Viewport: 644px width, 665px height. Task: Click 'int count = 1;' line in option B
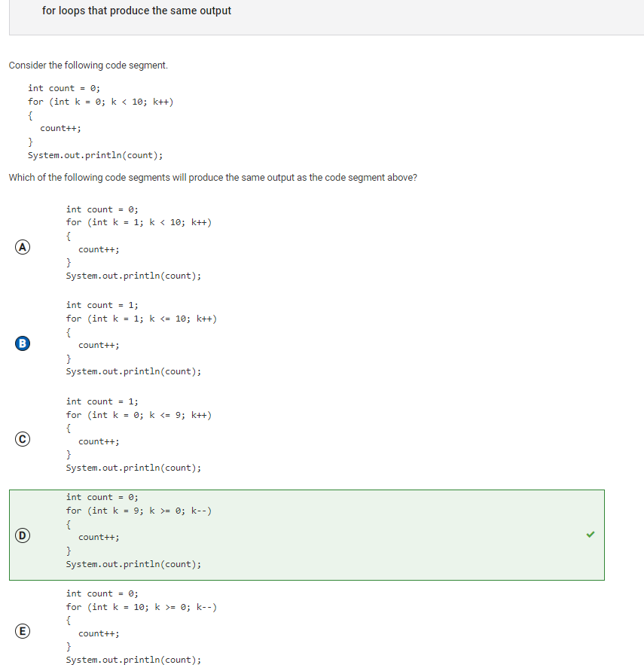[x=102, y=305]
